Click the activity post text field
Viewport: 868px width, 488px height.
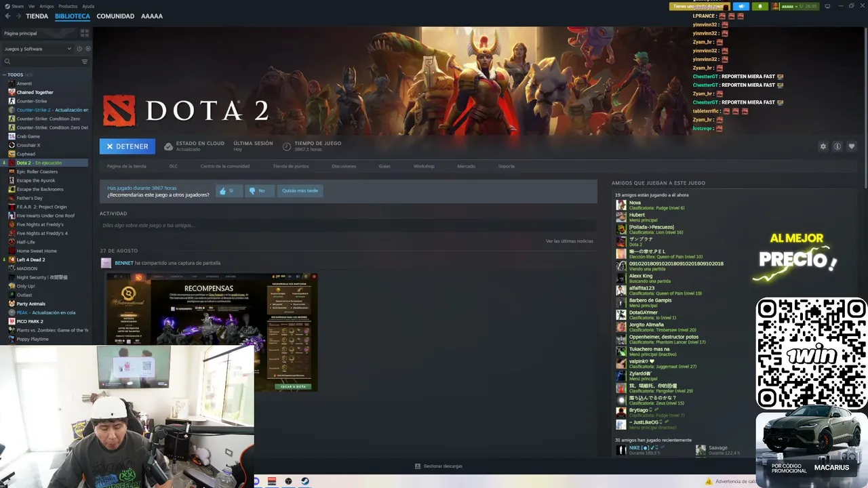348,225
